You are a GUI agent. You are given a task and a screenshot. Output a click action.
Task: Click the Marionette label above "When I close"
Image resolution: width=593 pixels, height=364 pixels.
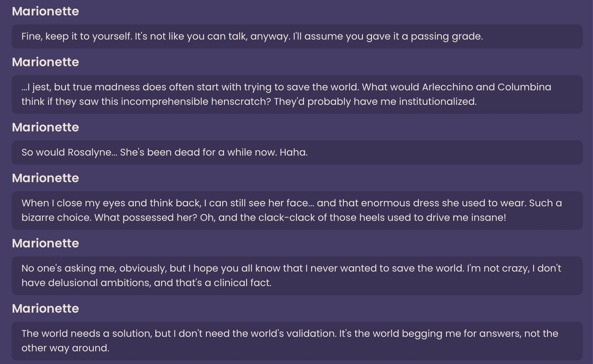45,178
